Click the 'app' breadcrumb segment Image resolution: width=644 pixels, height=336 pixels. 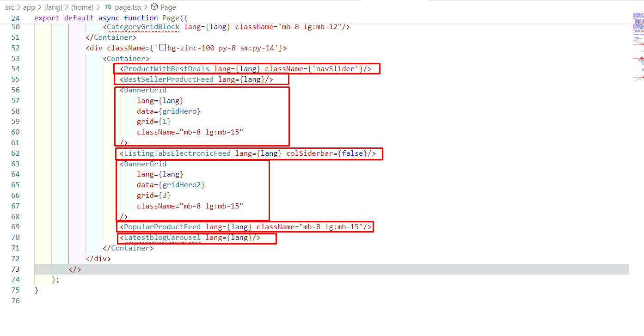pyautogui.click(x=29, y=7)
